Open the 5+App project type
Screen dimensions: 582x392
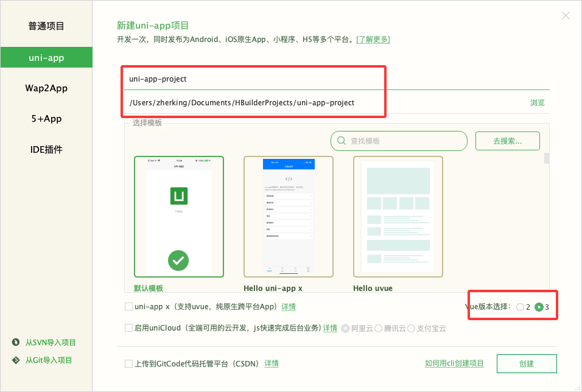click(x=46, y=119)
